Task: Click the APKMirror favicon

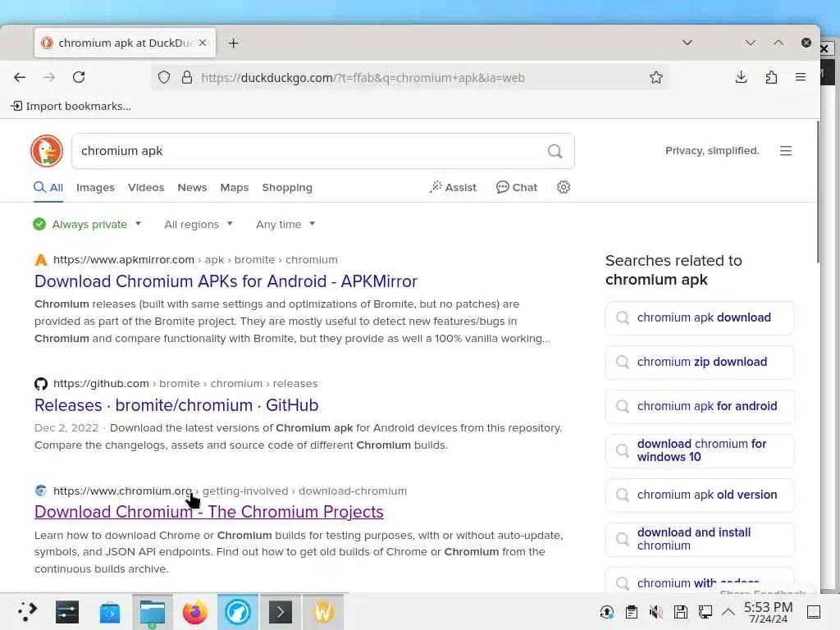Action: pyautogui.click(x=41, y=260)
